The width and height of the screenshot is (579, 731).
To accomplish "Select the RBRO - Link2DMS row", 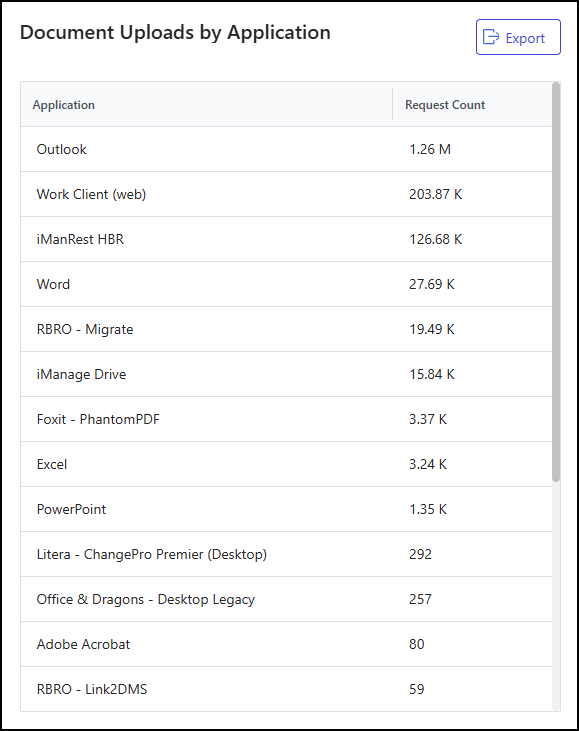I will pyautogui.click(x=286, y=689).
